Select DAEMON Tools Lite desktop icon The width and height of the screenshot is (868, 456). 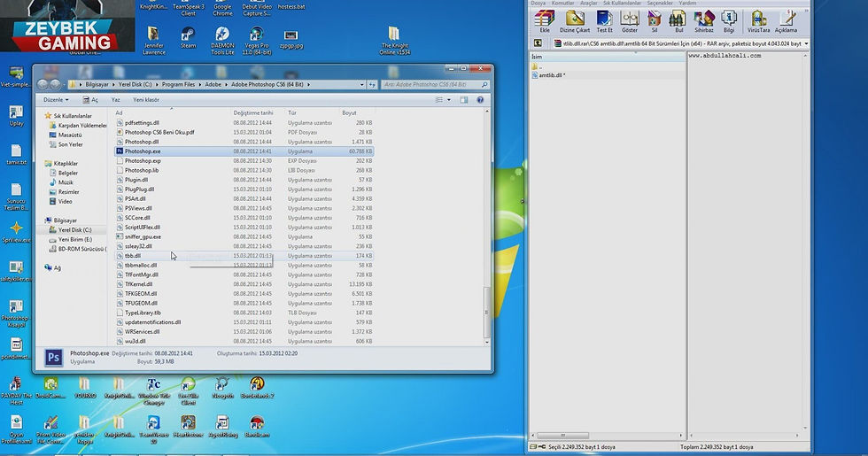(x=222, y=41)
